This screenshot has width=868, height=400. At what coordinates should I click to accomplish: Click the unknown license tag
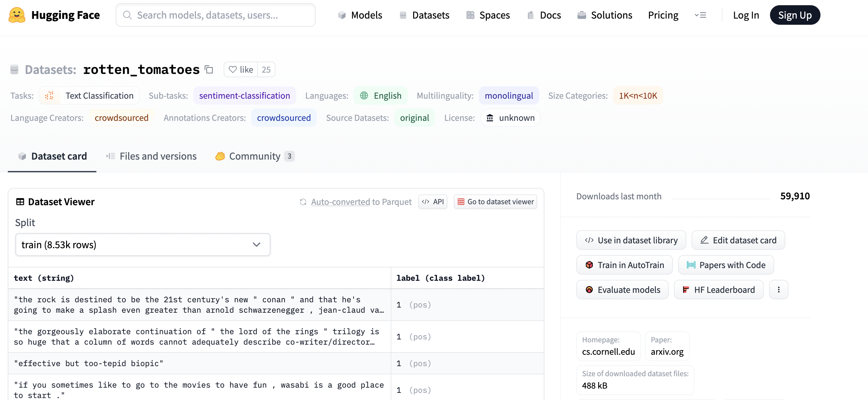click(510, 118)
